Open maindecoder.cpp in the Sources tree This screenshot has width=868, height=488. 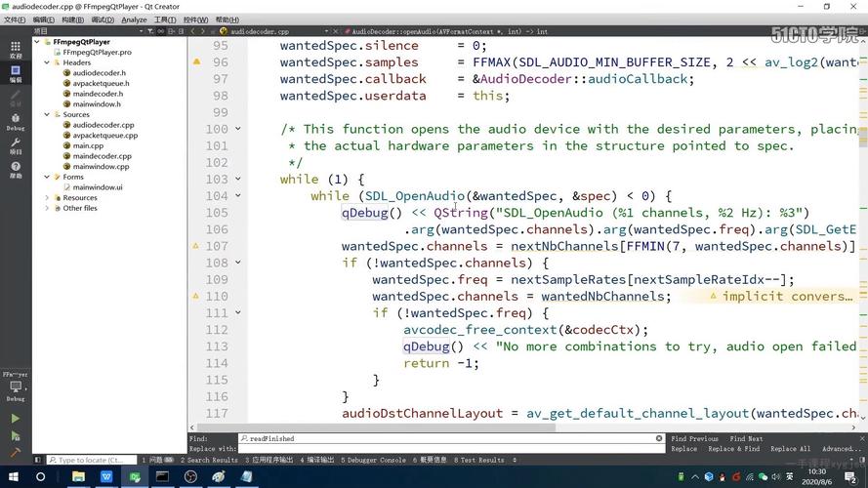coord(102,156)
